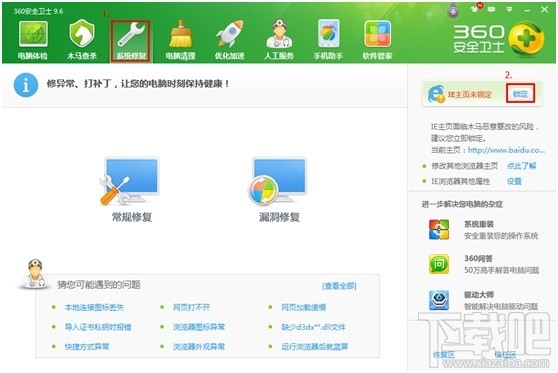
Task: Click the medal star icon in title bar
Action: click(453, 12)
